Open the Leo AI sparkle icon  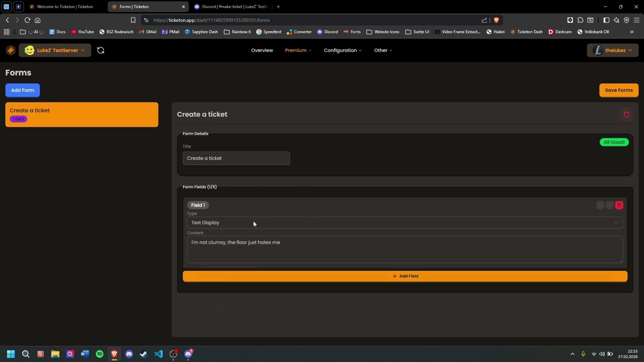(x=616, y=20)
